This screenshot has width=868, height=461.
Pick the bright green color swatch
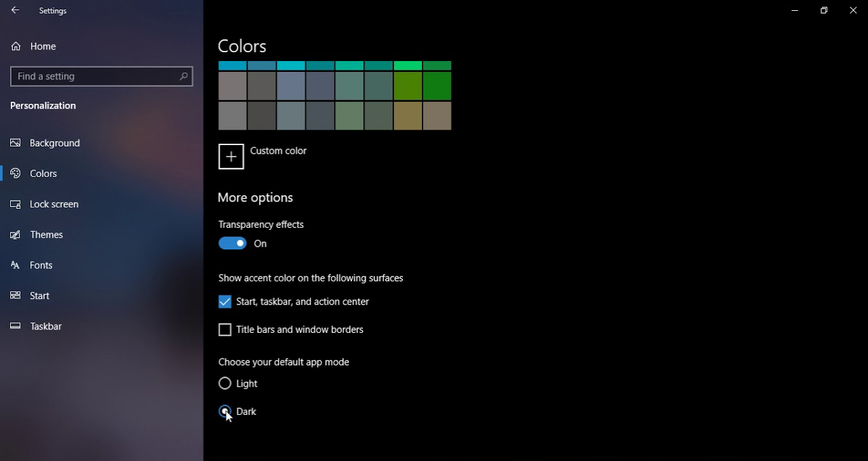coord(408,66)
